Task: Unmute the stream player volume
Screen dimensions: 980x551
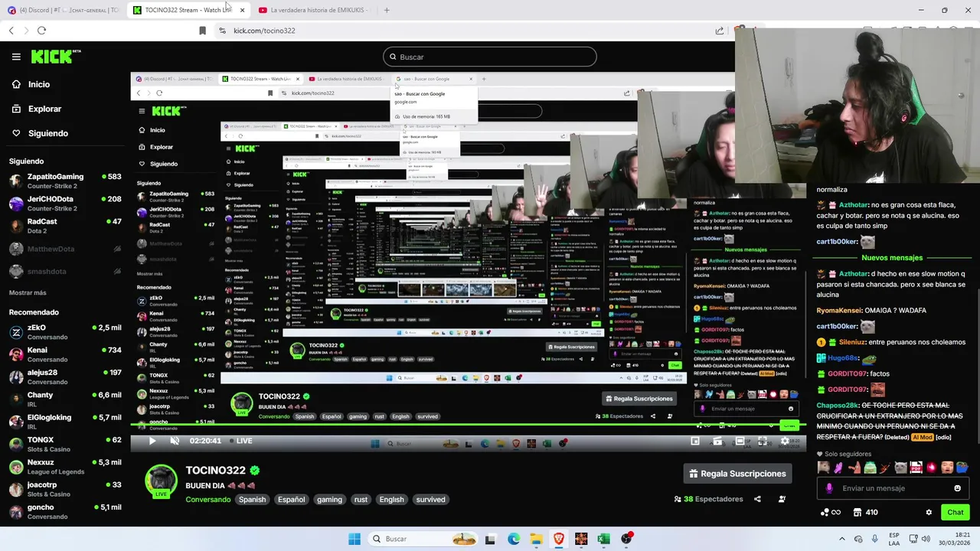Action: [x=175, y=441]
